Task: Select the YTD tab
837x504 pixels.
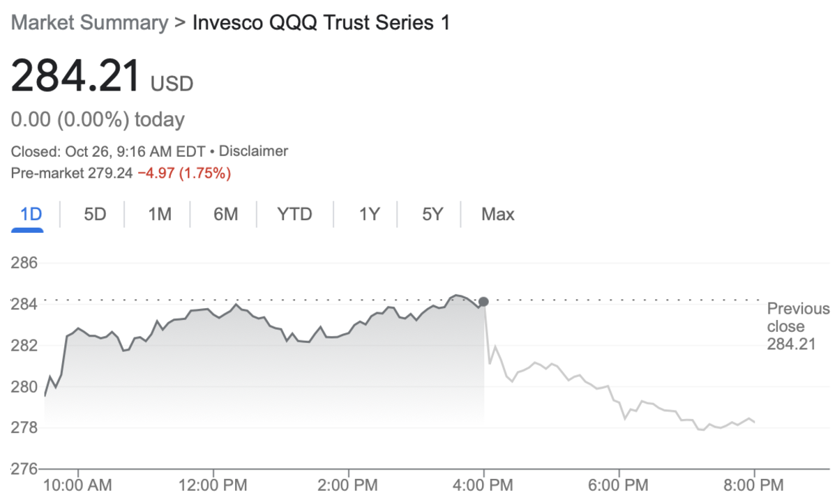Action: 295,214
